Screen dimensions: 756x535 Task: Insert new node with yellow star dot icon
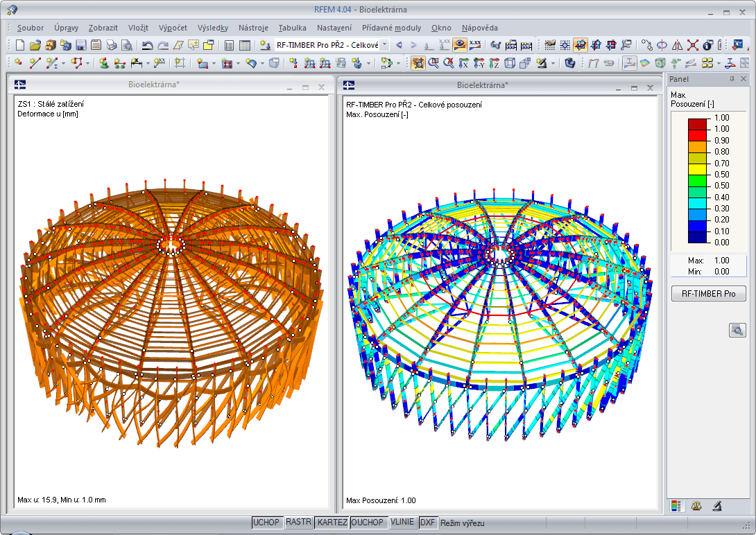click(x=18, y=62)
